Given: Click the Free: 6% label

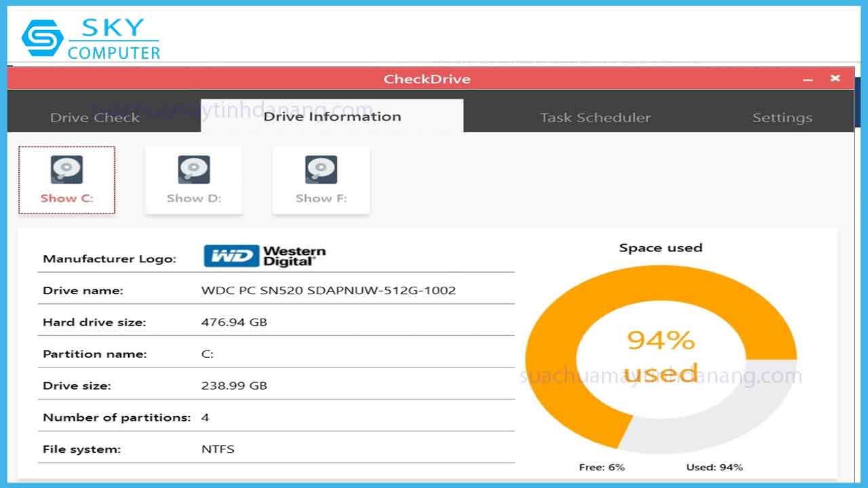Looking at the screenshot, I should tap(601, 467).
